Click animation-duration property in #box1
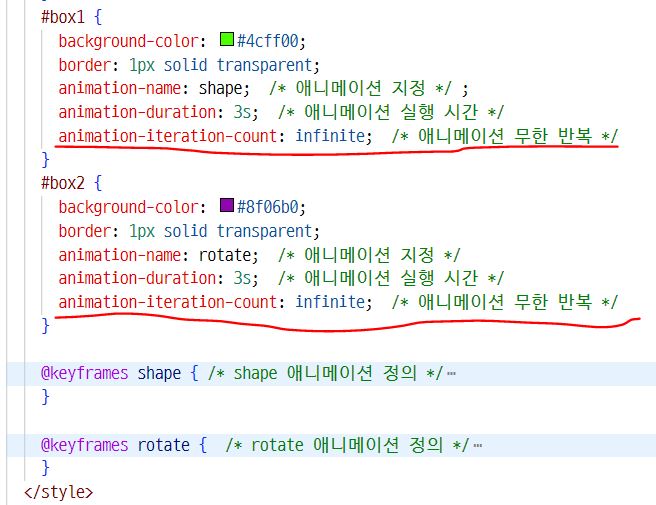Viewport: 656px width, 505px height. (137, 112)
